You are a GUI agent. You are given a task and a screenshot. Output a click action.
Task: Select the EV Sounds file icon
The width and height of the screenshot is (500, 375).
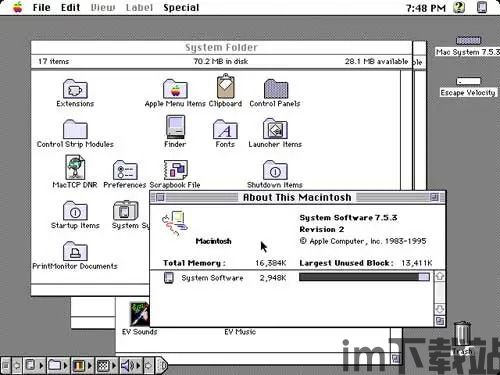pos(139,314)
